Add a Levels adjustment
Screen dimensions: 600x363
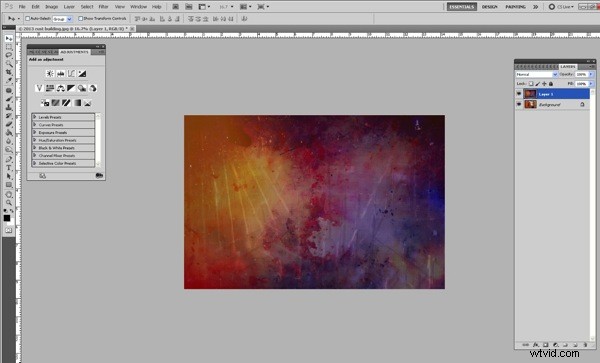tap(60, 73)
